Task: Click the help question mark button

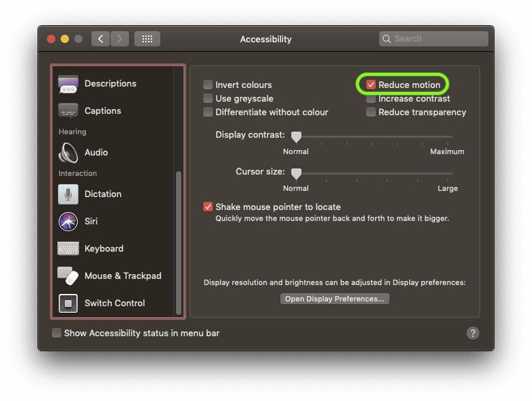Action: pyautogui.click(x=473, y=333)
